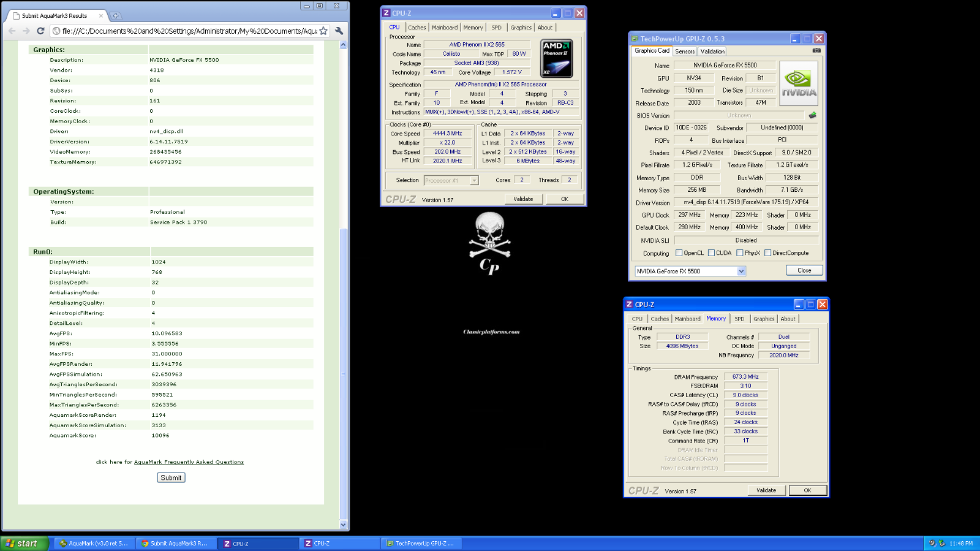This screenshot has width=980, height=551.
Task: Click Description value NVIDIA GeForce FX 5500
Action: pyautogui.click(x=184, y=60)
